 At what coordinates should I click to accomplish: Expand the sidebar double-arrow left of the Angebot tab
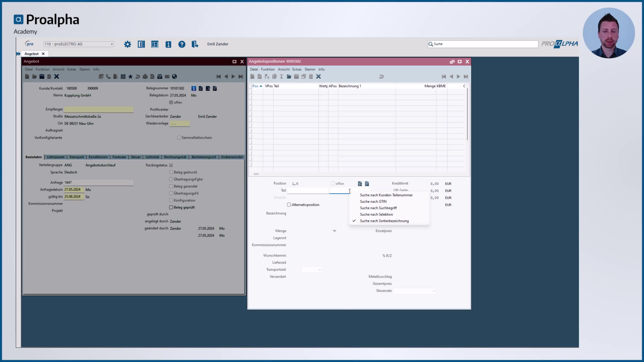pos(18,54)
